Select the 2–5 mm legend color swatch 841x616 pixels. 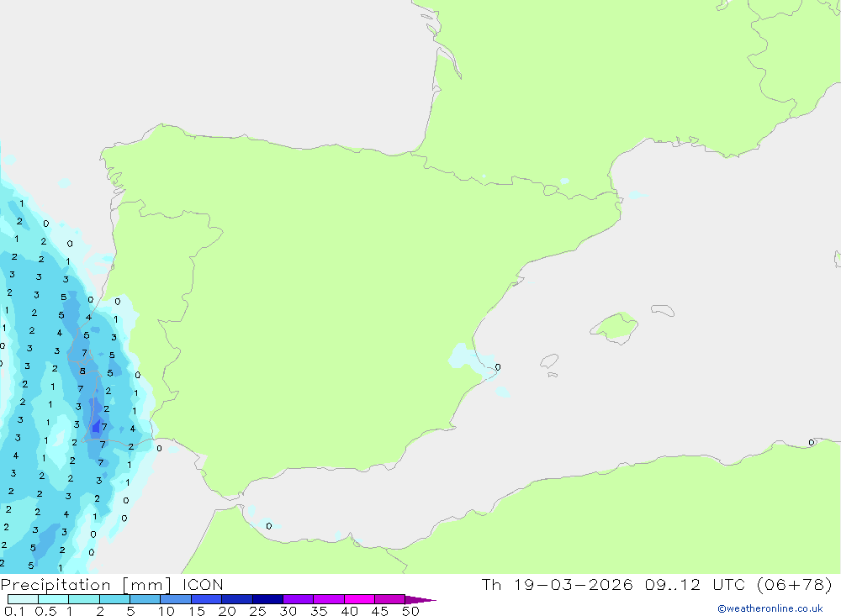point(114,599)
